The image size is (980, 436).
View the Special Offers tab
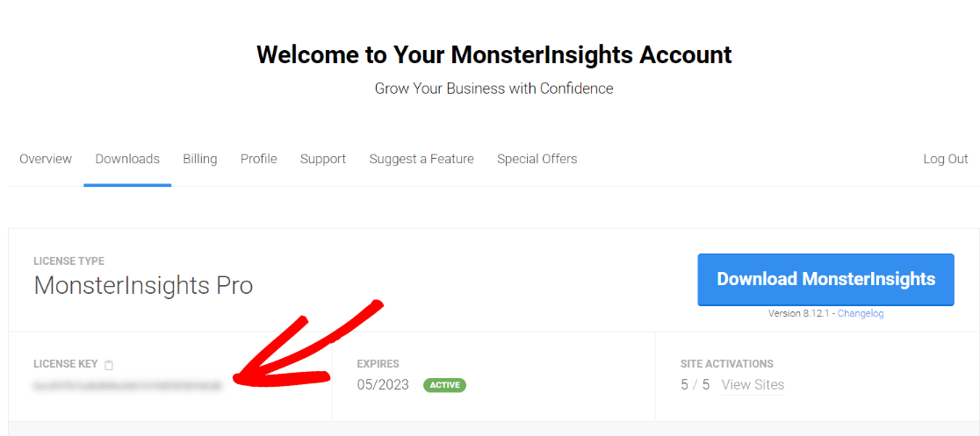pyautogui.click(x=537, y=159)
